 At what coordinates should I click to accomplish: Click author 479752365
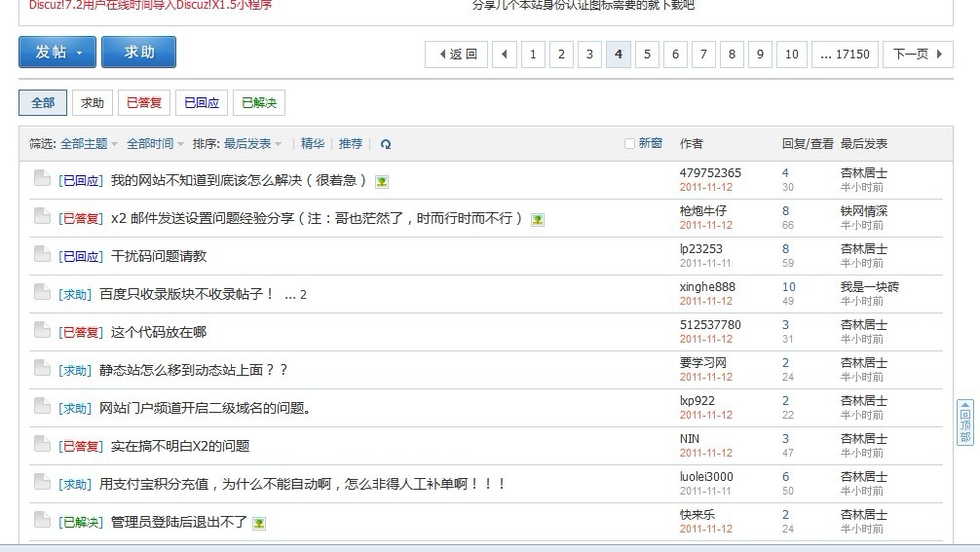[x=710, y=173]
